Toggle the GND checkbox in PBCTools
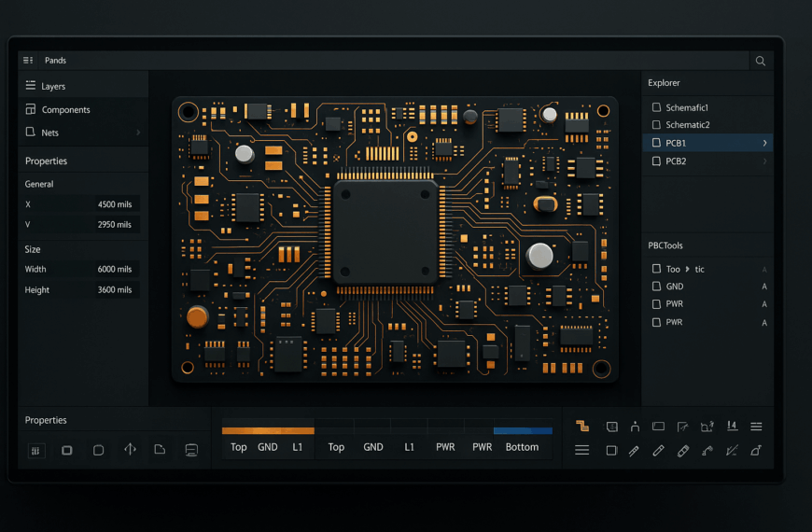Screen dimensions: 812x532 (x=656, y=286)
